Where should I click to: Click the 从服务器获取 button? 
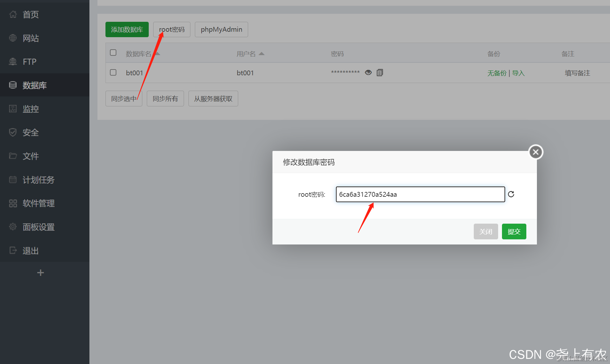click(213, 98)
